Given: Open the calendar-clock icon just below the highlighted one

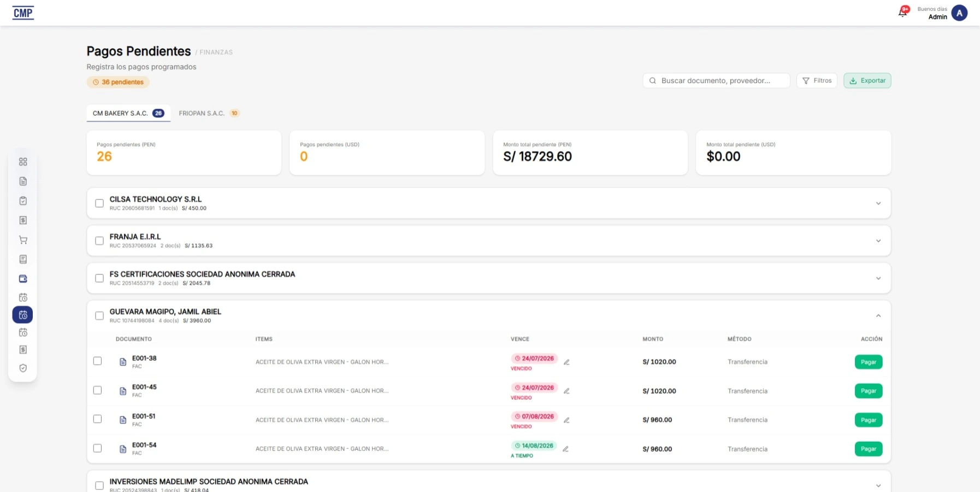Looking at the screenshot, I should point(23,332).
